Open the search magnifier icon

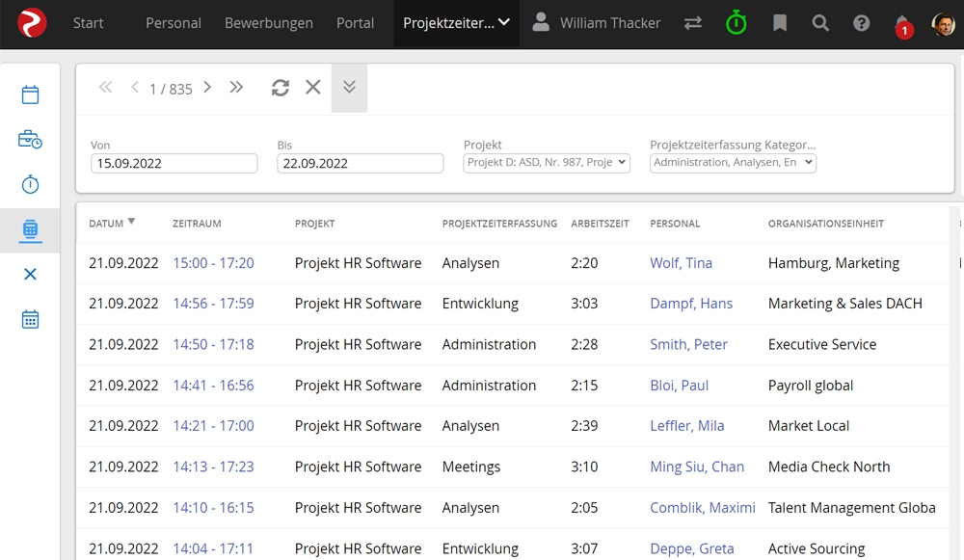[820, 23]
